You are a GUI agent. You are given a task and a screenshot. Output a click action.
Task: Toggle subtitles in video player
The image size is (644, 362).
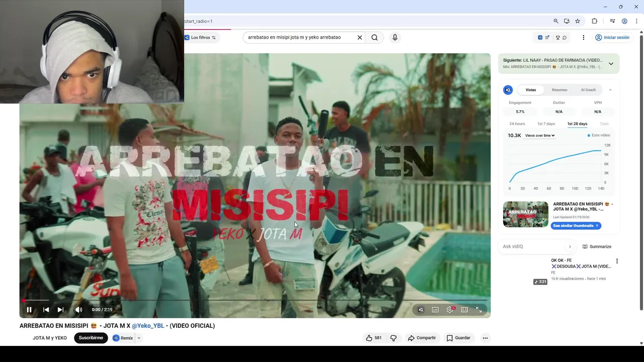(435, 310)
